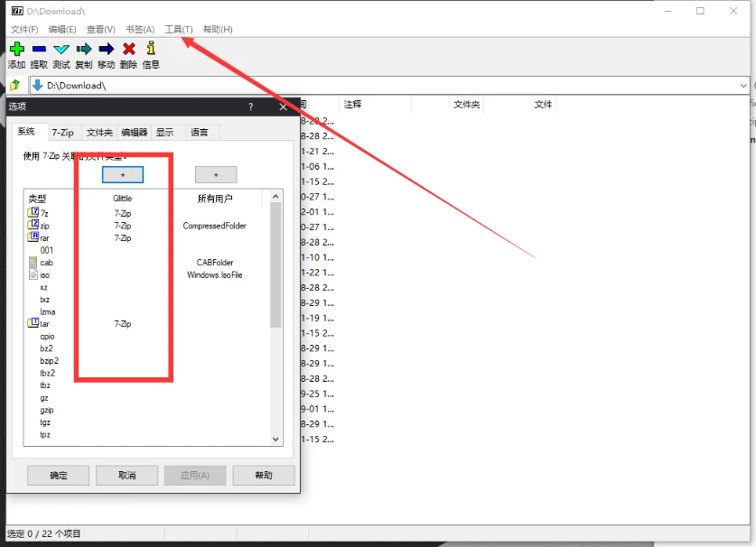Click the up-folder icon beside address bar
The height and width of the screenshot is (547, 756).
pos(15,86)
